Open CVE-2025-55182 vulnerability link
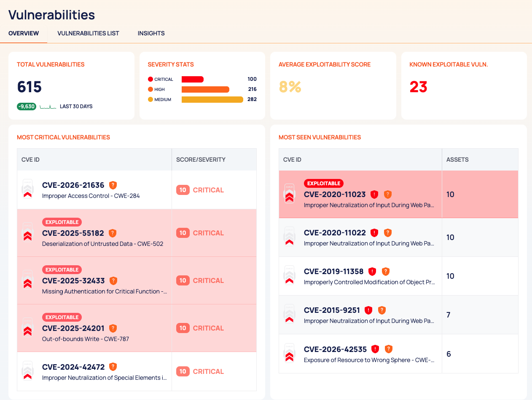 [x=73, y=233]
